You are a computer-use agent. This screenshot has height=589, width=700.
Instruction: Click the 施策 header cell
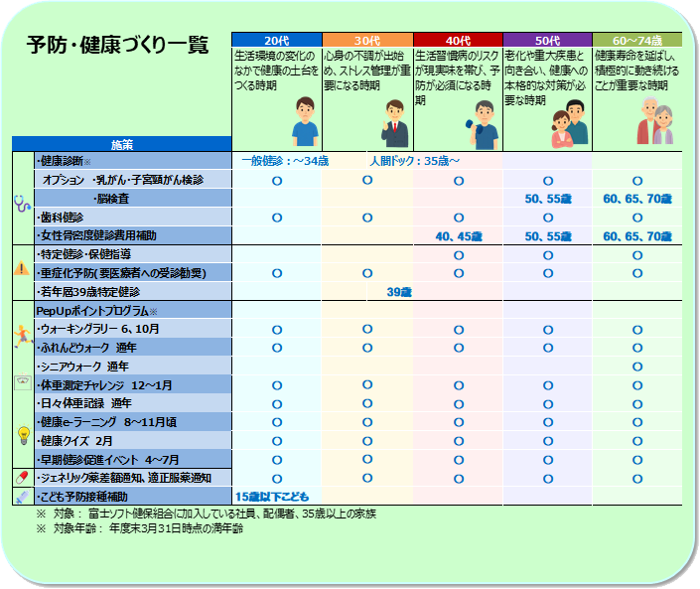[x=121, y=144]
